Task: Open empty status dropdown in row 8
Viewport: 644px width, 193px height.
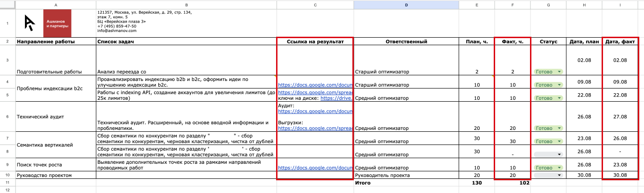Action: tap(549, 154)
